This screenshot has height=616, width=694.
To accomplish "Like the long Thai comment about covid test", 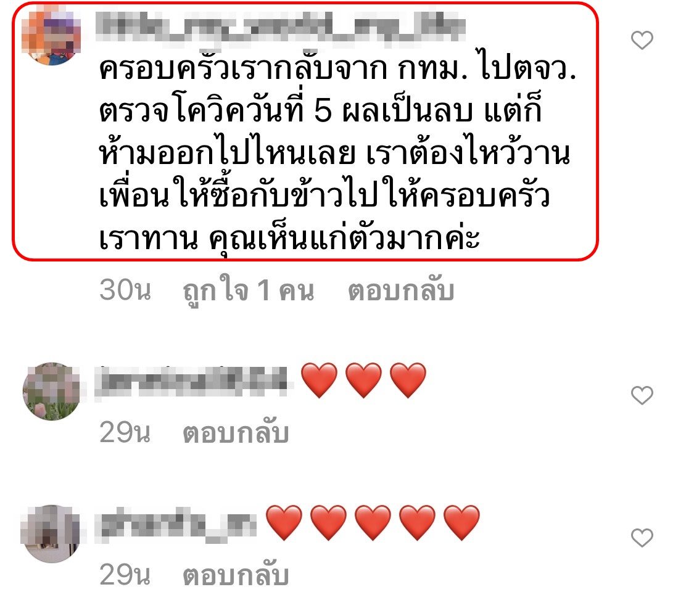I will point(642,40).
